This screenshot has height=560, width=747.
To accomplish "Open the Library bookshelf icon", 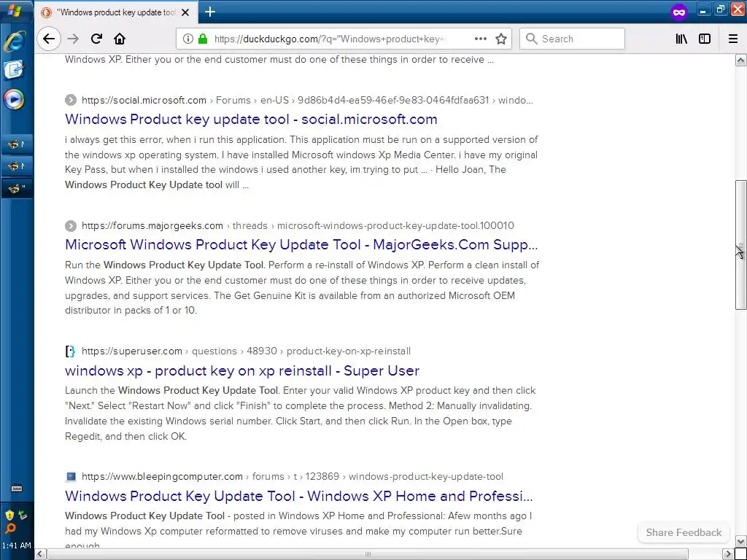I will (681, 39).
